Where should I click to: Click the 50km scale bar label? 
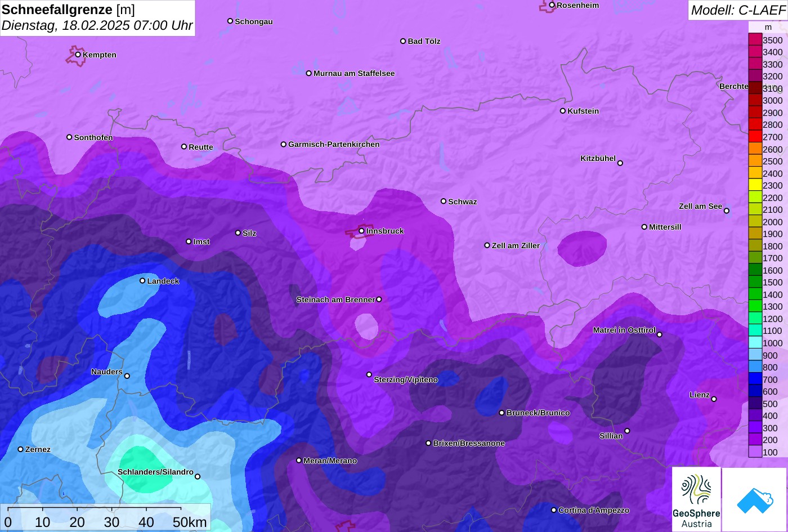[x=190, y=522]
